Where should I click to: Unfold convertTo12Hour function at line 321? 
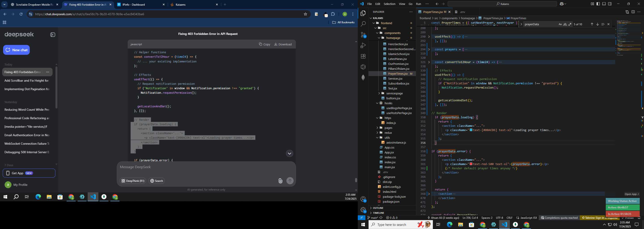[429, 62]
